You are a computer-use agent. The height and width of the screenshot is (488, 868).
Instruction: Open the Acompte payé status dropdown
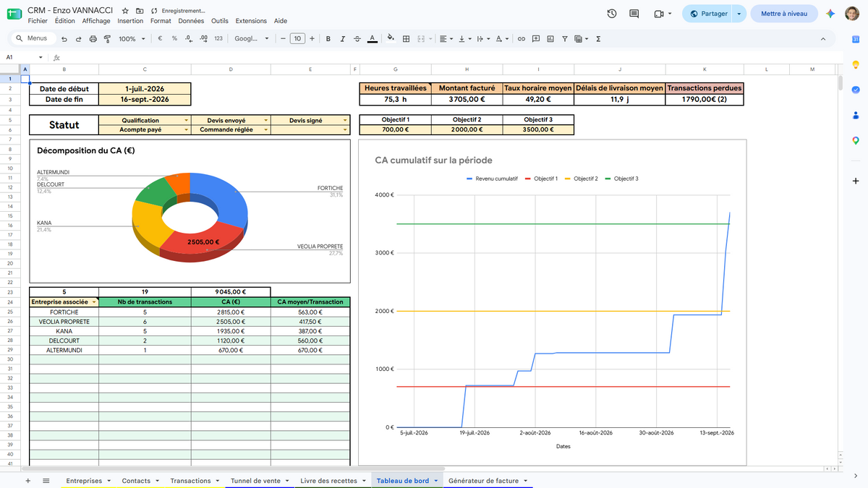pyautogui.click(x=187, y=130)
